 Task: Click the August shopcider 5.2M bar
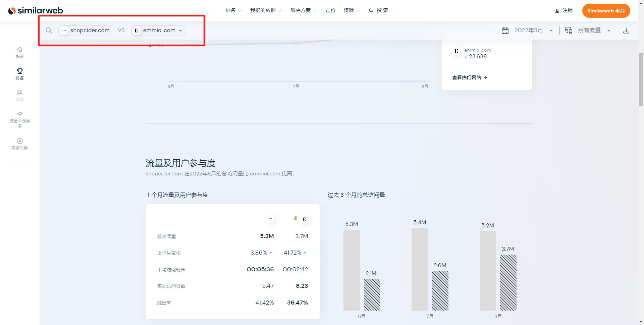[x=488, y=271]
